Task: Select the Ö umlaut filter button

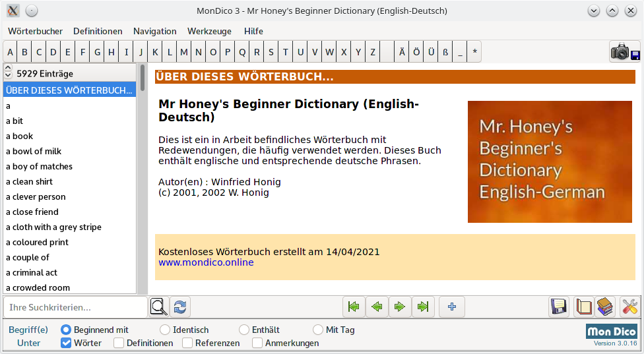Action: pos(416,52)
